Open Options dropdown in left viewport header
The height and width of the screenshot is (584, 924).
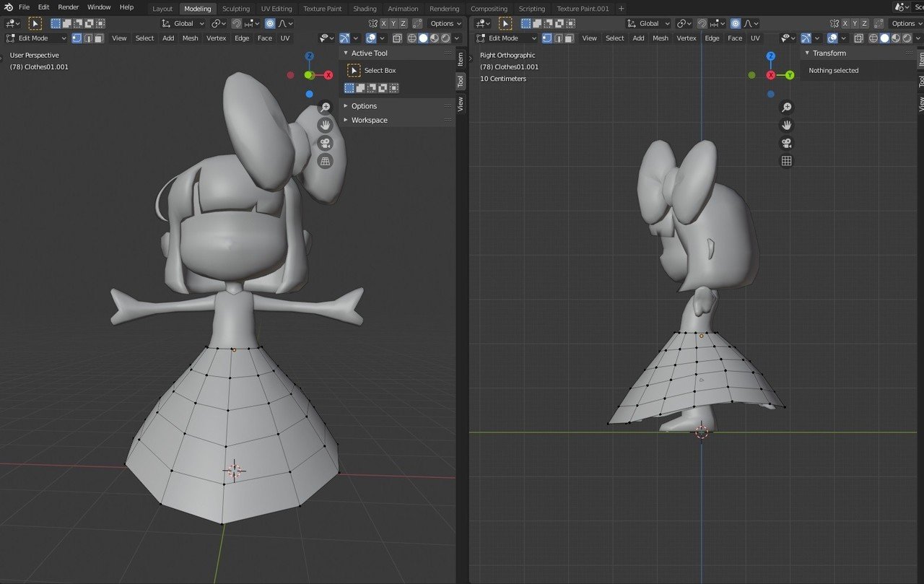pyautogui.click(x=445, y=24)
